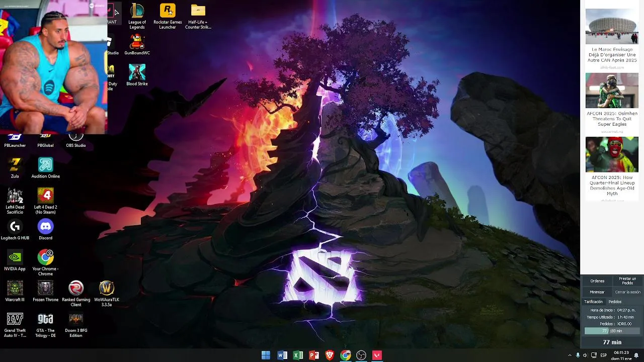Click Cerrar la sesión button

tap(627, 292)
